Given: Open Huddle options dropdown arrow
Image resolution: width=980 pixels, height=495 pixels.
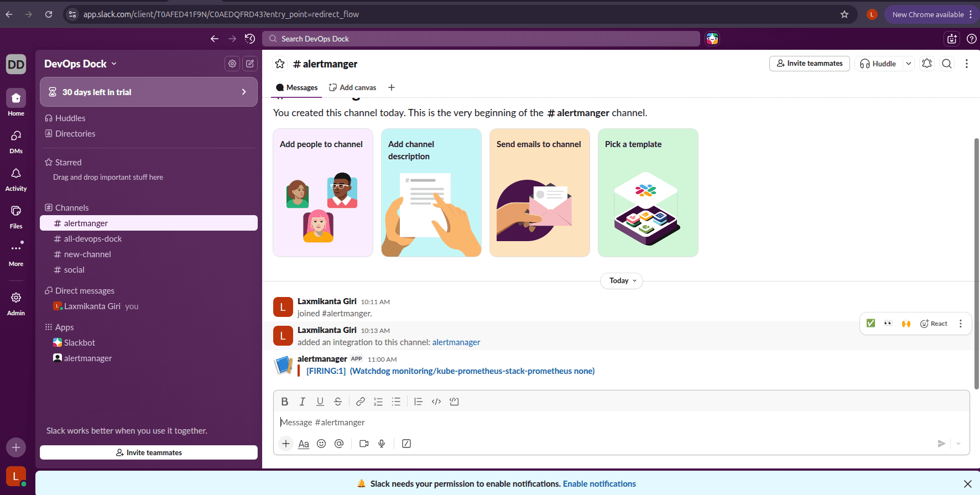Looking at the screenshot, I should coord(908,64).
